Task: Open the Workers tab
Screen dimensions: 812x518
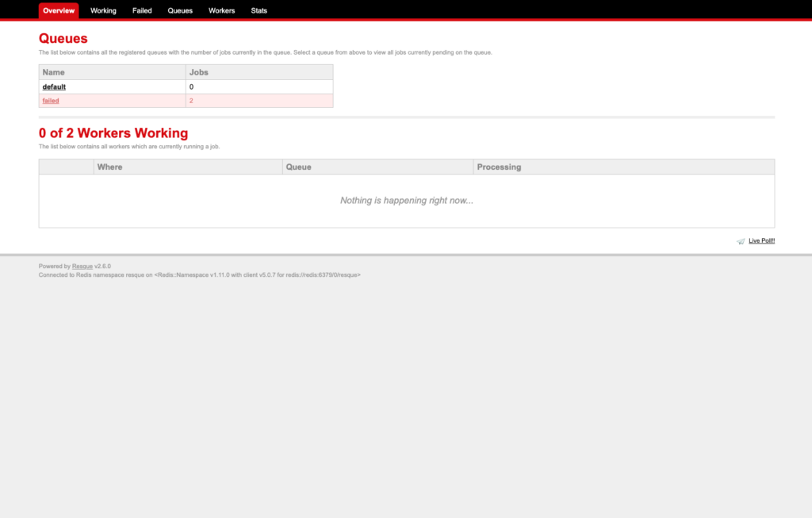Action: [x=221, y=11]
